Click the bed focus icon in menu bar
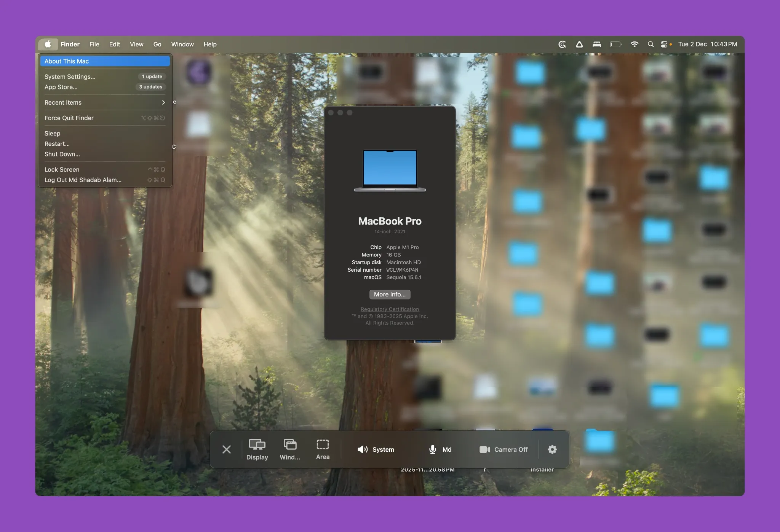Screen dimensions: 780x532 click(x=597, y=44)
